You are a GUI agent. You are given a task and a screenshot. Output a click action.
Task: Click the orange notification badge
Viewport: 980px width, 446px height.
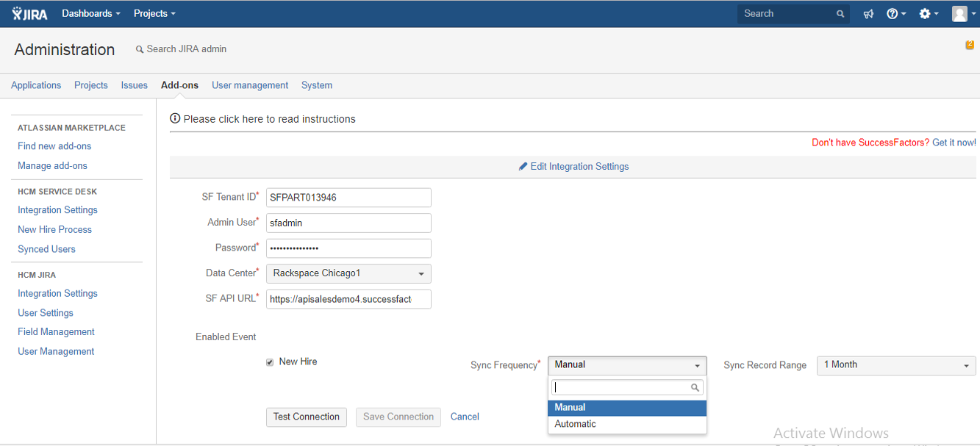click(x=970, y=45)
